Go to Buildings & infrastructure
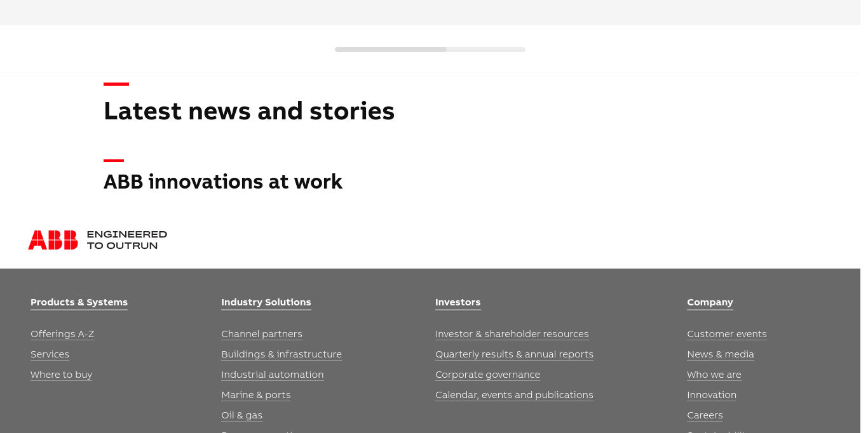Image resolution: width=868 pixels, height=433 pixels. click(281, 354)
